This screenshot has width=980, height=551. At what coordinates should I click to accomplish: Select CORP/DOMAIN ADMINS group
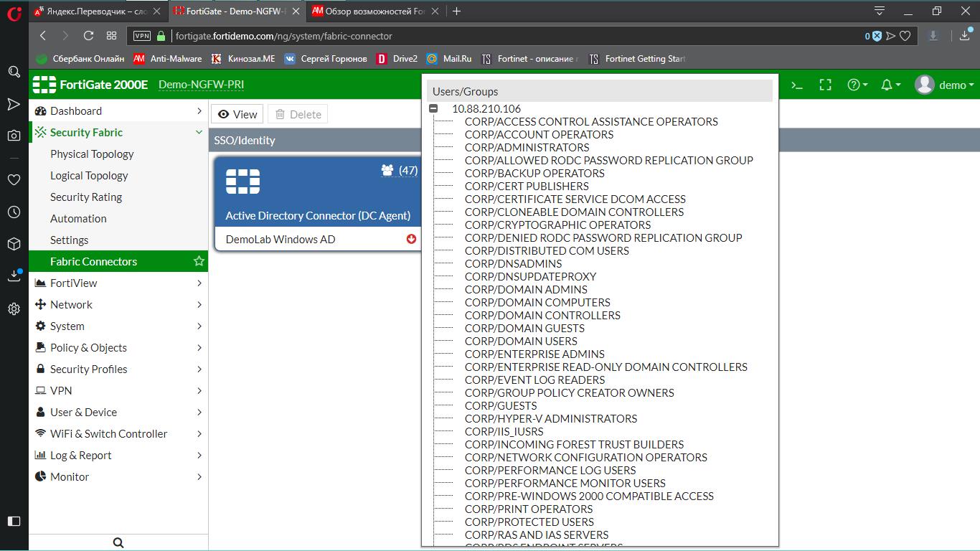coord(526,289)
